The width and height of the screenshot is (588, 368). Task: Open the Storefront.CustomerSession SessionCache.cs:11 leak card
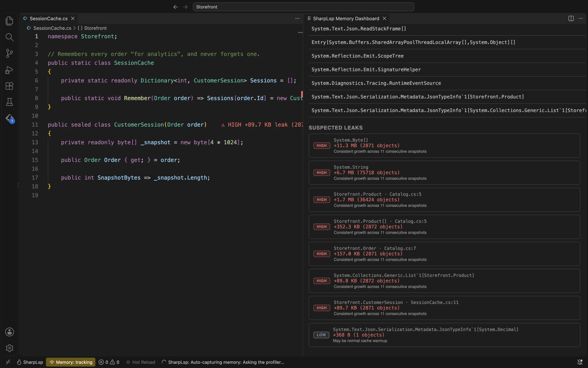444,308
